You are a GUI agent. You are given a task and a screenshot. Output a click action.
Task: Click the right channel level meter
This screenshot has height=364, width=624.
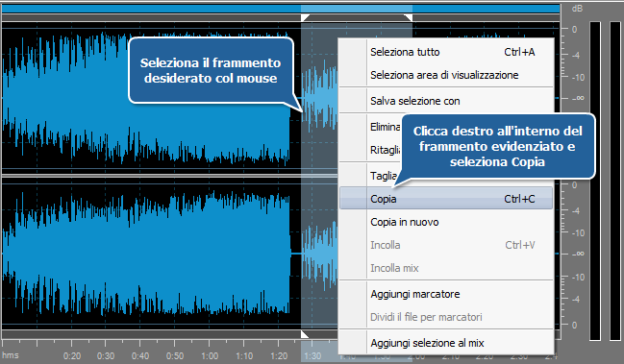(614, 181)
